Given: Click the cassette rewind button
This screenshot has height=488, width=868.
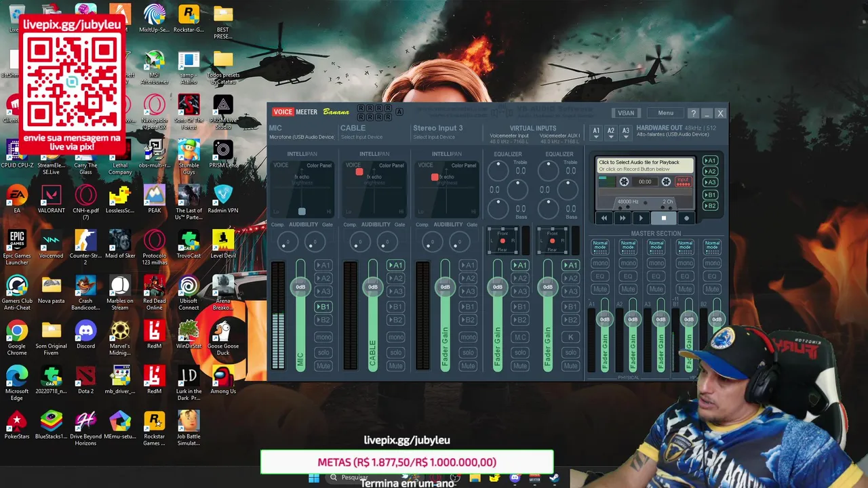Looking at the screenshot, I should [x=604, y=218].
